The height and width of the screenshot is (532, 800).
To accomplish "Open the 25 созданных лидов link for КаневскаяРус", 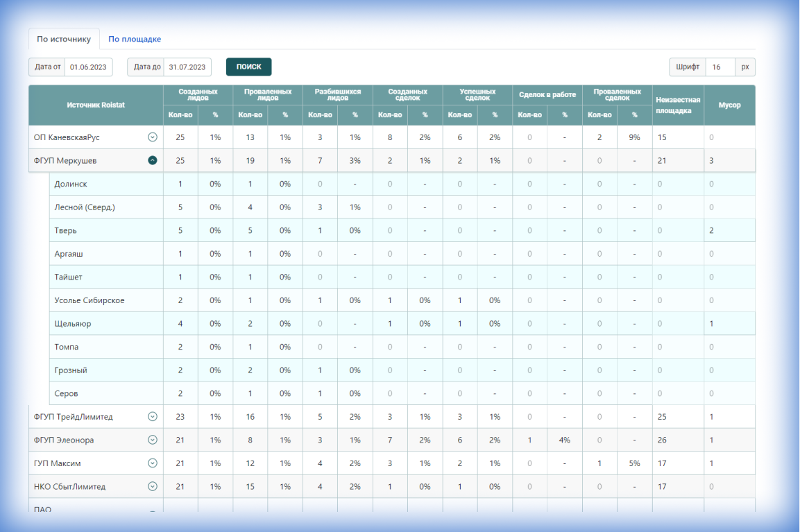I will point(180,137).
